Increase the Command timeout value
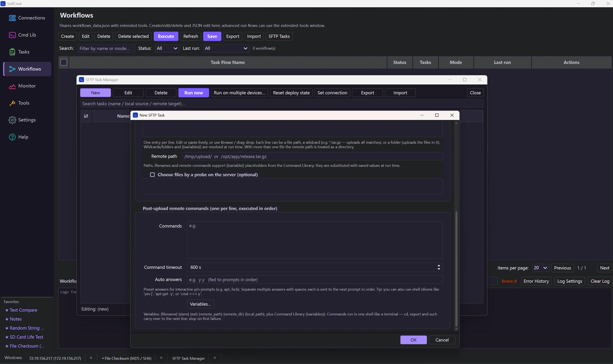 coord(439,266)
